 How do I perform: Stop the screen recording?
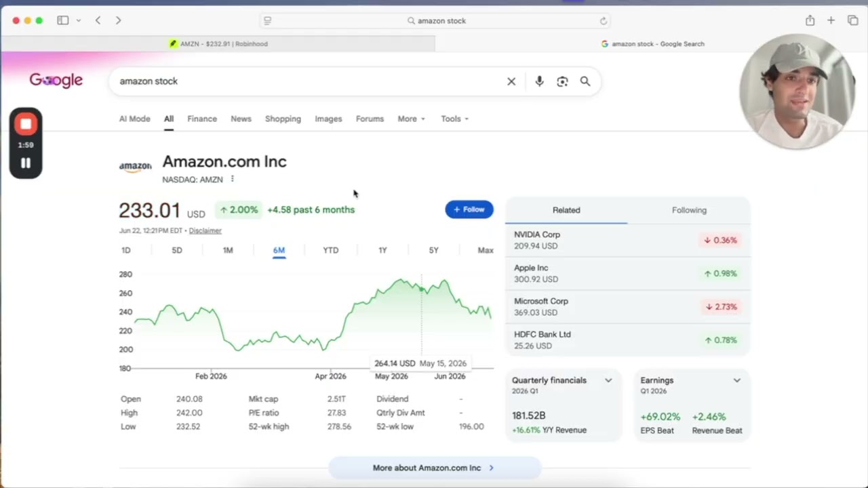pyautogui.click(x=26, y=124)
